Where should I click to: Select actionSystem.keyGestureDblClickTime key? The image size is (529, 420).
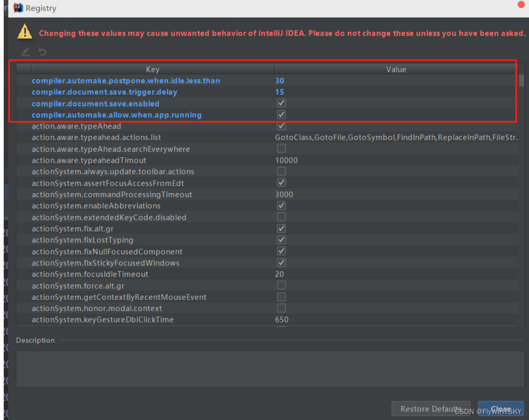pos(103,320)
